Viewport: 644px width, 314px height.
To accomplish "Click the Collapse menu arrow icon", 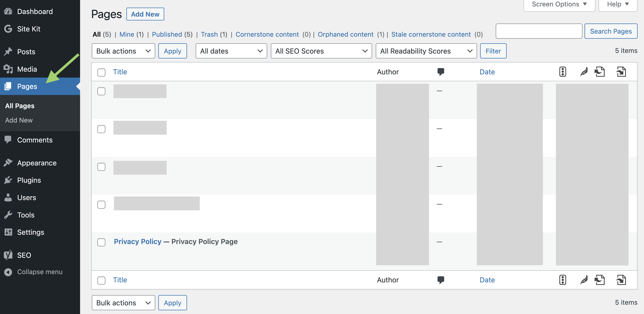I will (8, 272).
